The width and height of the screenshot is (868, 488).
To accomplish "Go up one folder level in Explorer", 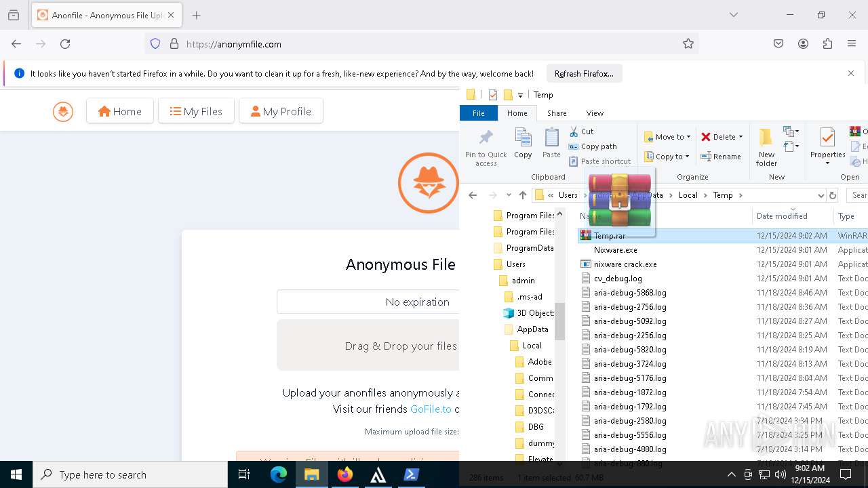I will coord(522,195).
